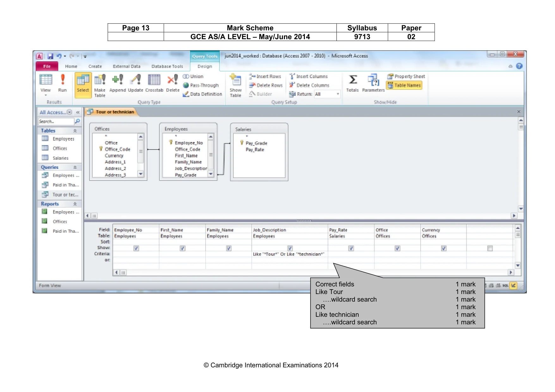
Task: Switch query to Append type
Action: tap(118, 83)
